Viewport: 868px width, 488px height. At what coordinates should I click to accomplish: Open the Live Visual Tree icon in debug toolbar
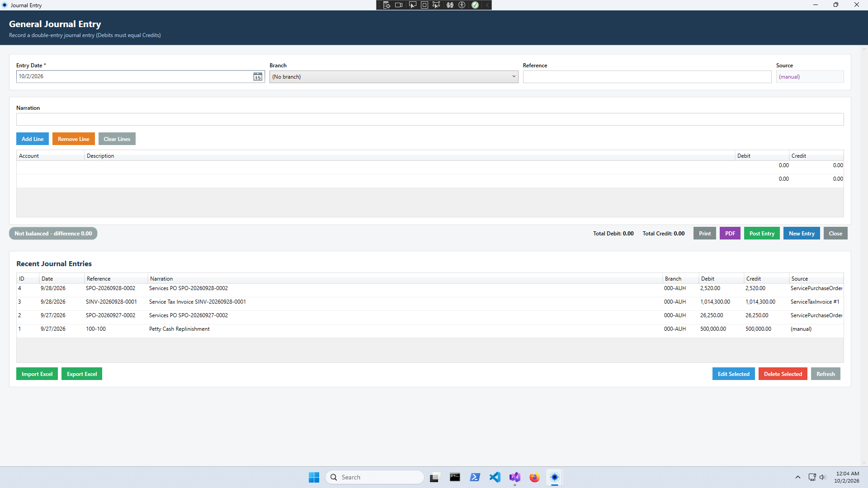pos(387,5)
